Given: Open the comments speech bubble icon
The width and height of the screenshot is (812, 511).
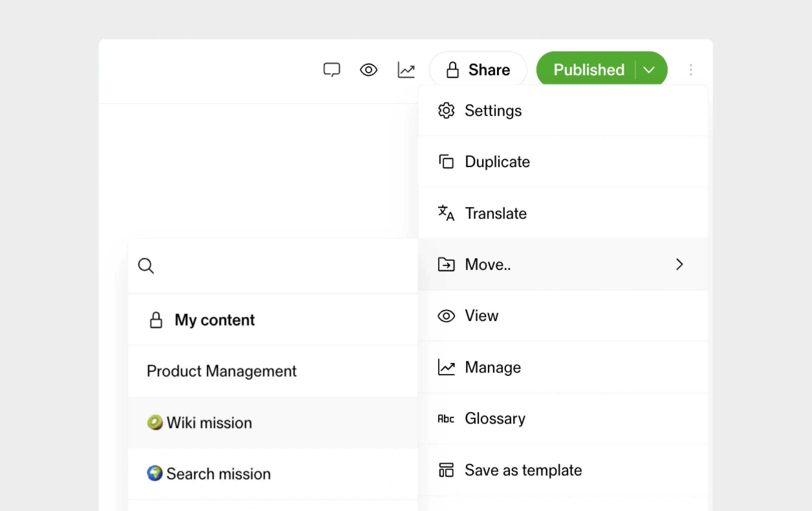Looking at the screenshot, I should pyautogui.click(x=331, y=70).
